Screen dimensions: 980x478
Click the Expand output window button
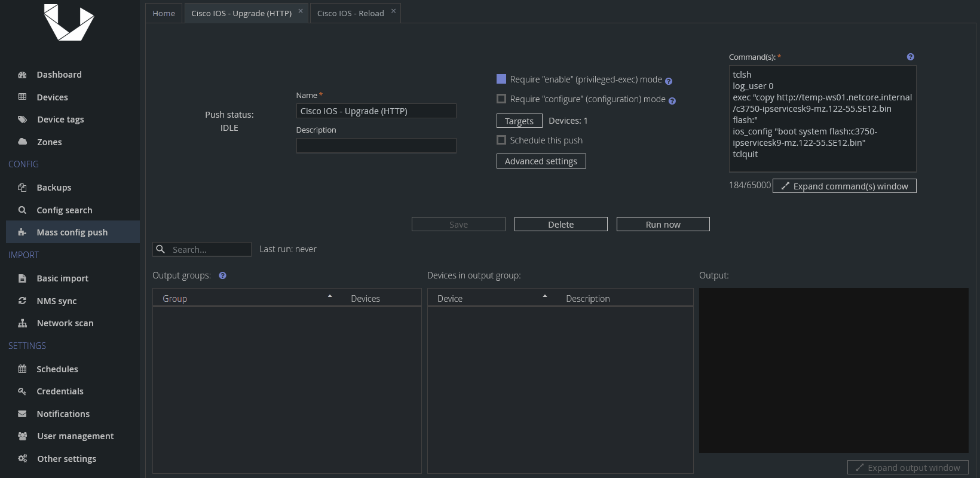(x=908, y=467)
